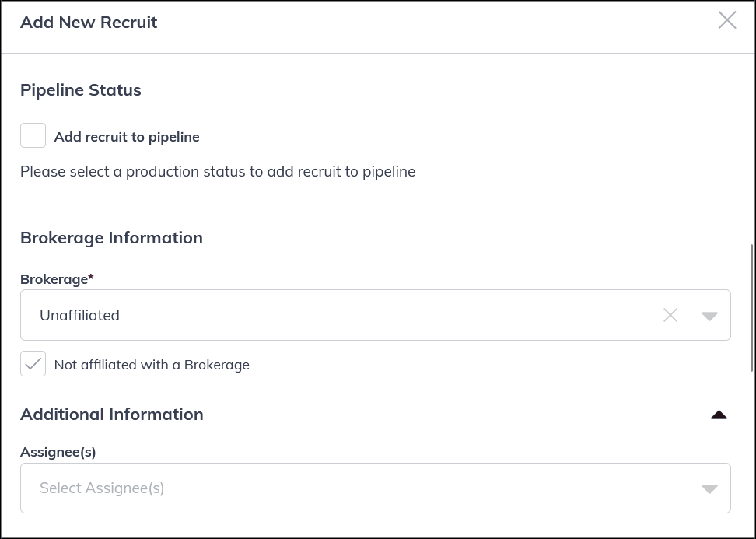The image size is (756, 539).
Task: Clear the Unaffiliated brokerage selection
Action: pos(670,315)
